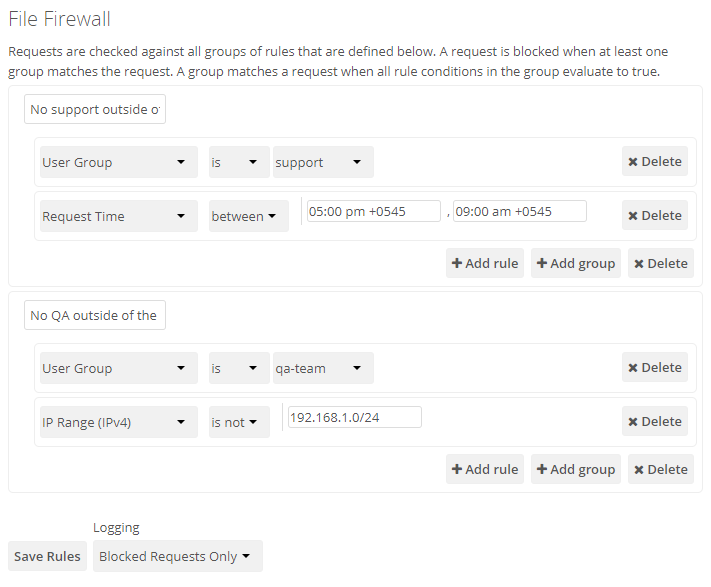Delete the support User Group rule
711x587 pixels.
point(654,162)
